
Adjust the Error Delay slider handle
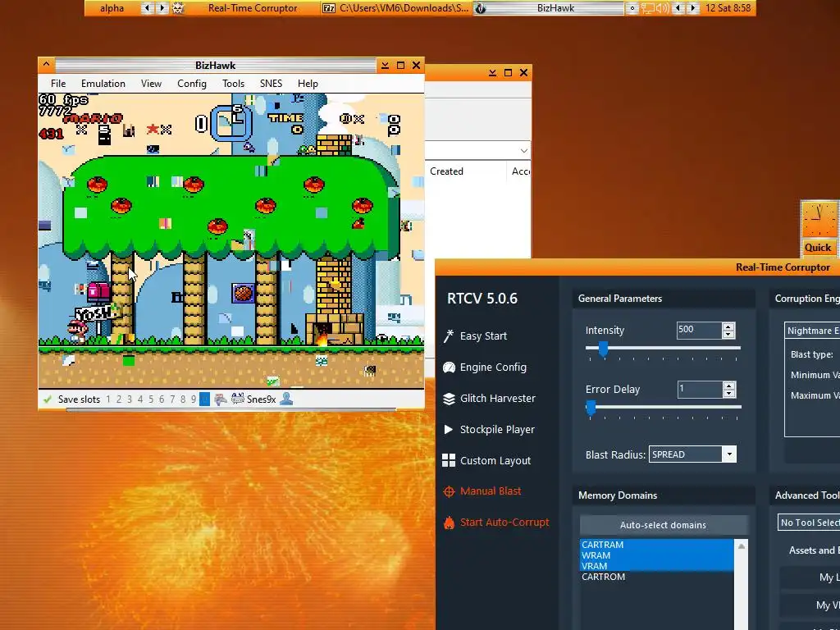[591, 408]
